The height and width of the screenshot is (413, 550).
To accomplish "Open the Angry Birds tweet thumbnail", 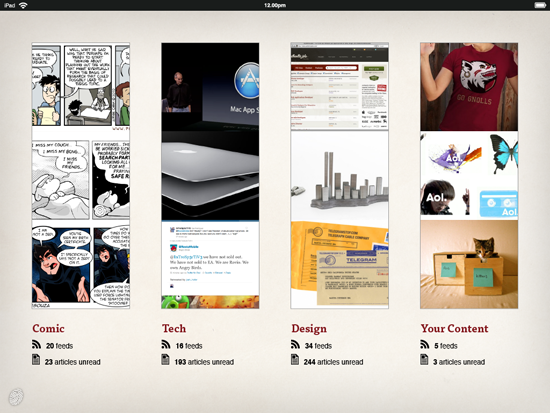I will (x=210, y=265).
